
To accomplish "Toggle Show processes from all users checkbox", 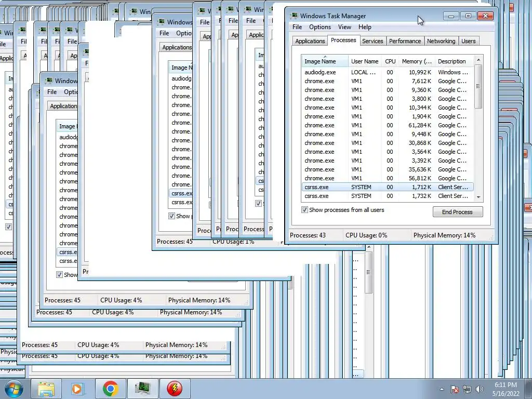I will [x=304, y=210].
